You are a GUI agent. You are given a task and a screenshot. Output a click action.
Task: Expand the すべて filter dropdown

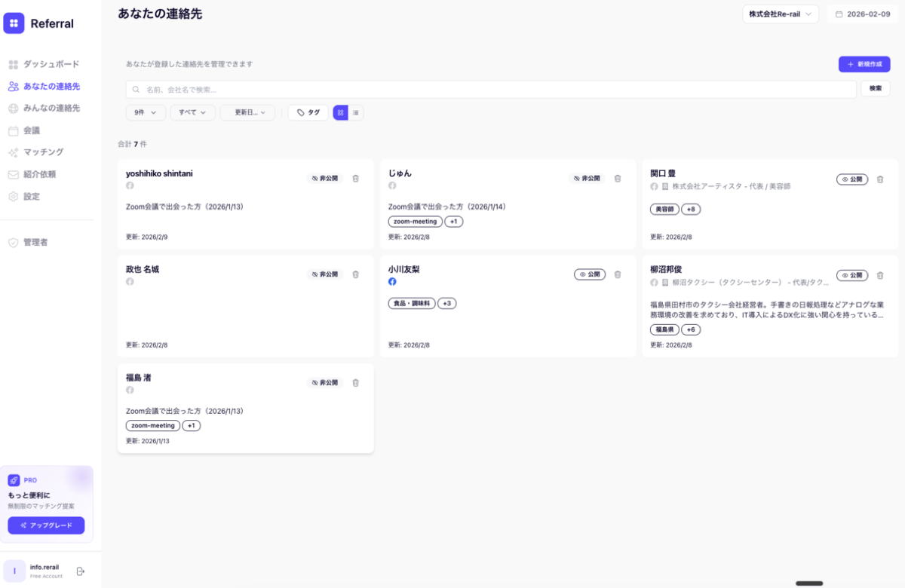pyautogui.click(x=191, y=112)
